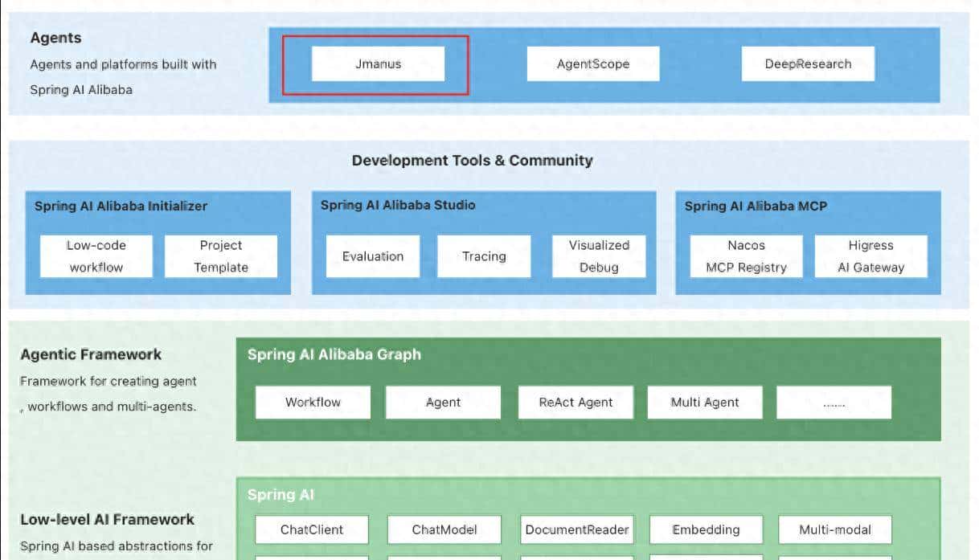The image size is (979, 560).
Task: Open the Nacos MCP Registry box
Action: [746, 256]
